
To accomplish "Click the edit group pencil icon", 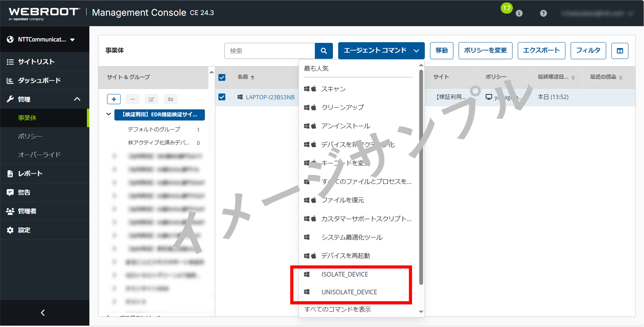I will pos(151,99).
